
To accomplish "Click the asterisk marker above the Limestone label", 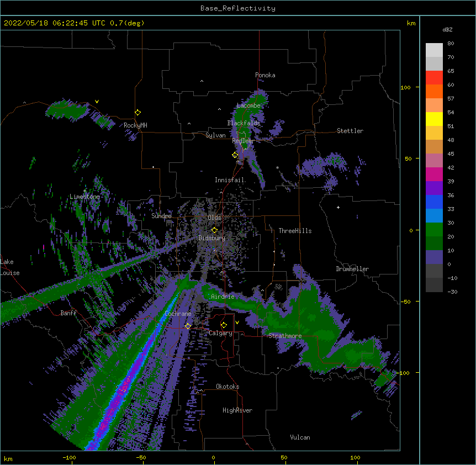I will click(85, 191).
